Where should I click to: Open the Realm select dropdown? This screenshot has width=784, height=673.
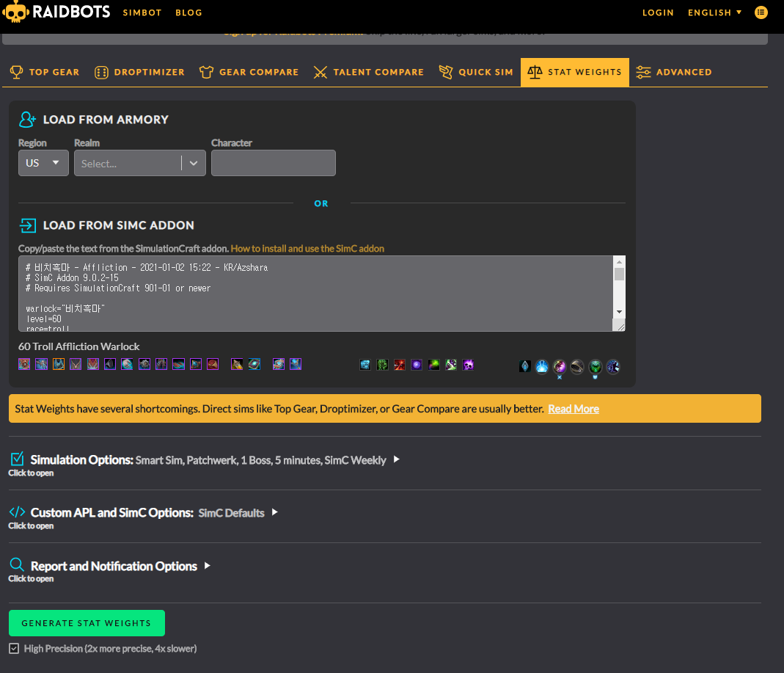[140, 163]
